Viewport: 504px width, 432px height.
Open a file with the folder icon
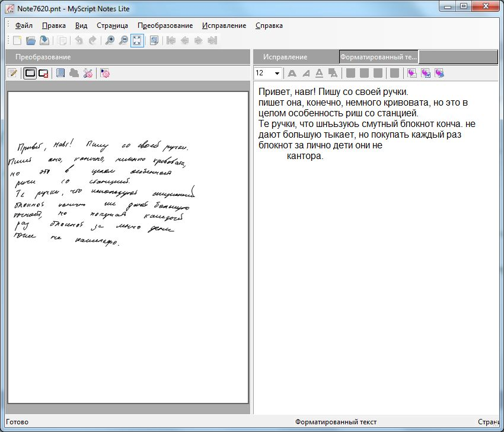(x=30, y=40)
